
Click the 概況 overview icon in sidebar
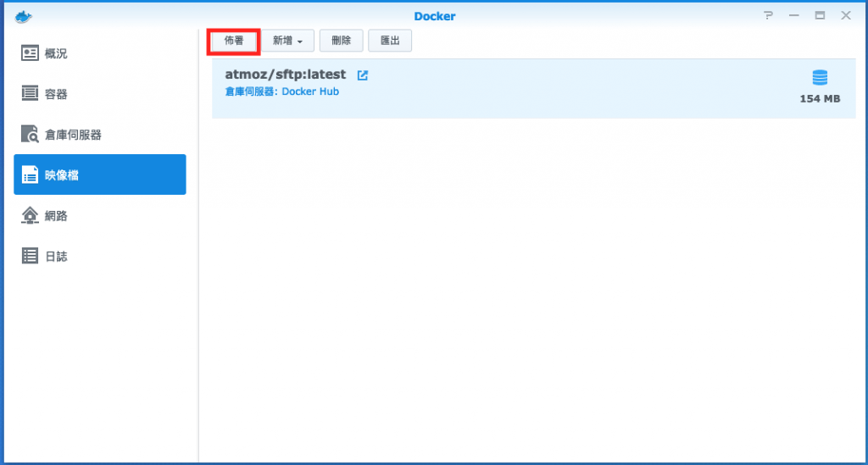coord(30,53)
